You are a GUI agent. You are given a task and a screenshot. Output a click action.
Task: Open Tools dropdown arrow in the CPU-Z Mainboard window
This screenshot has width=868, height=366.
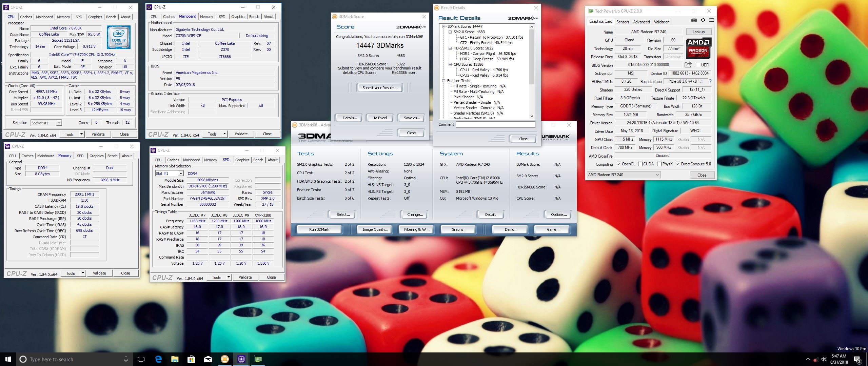click(224, 134)
